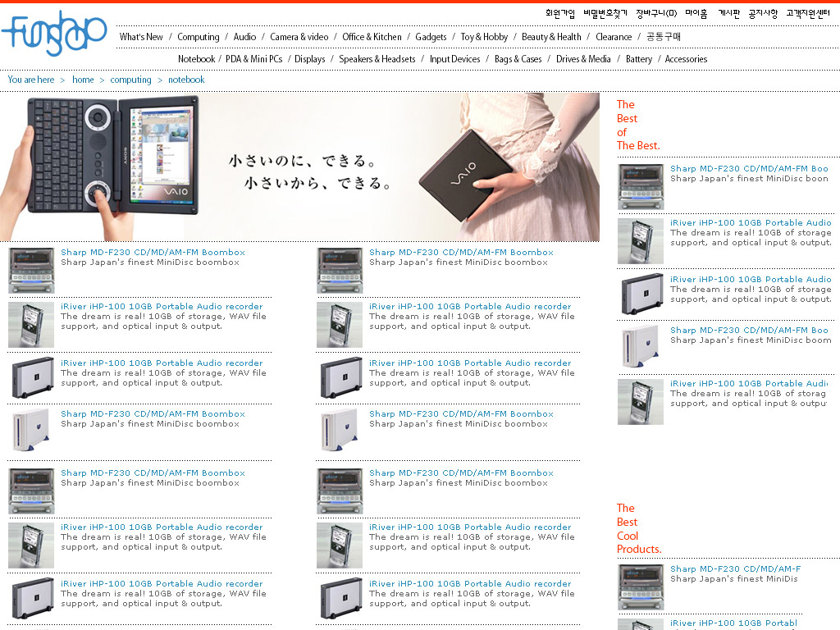The image size is (840, 630).
Task: Open black drive thumbnail under The Best of The Best
Action: pos(641,294)
